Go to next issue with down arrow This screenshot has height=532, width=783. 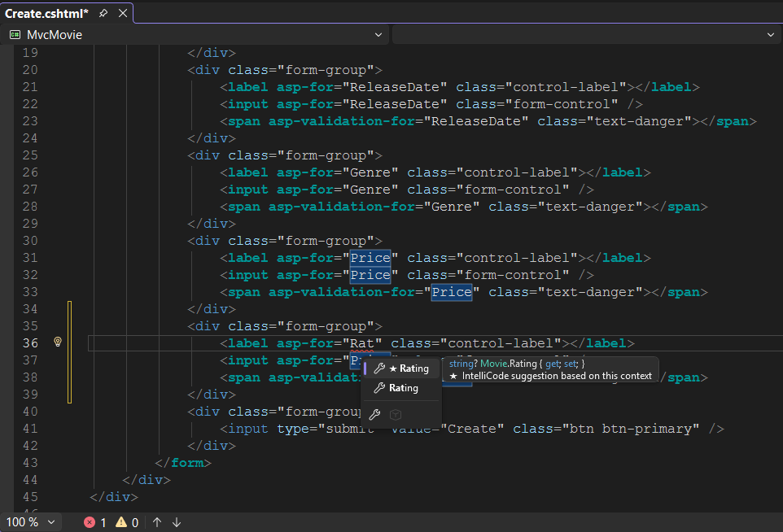point(177,522)
